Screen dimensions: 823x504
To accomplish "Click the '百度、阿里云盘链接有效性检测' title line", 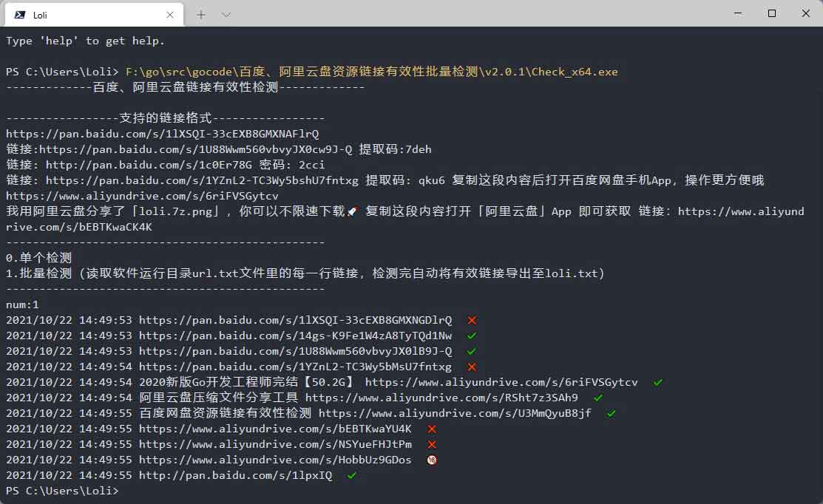I will [186, 87].
